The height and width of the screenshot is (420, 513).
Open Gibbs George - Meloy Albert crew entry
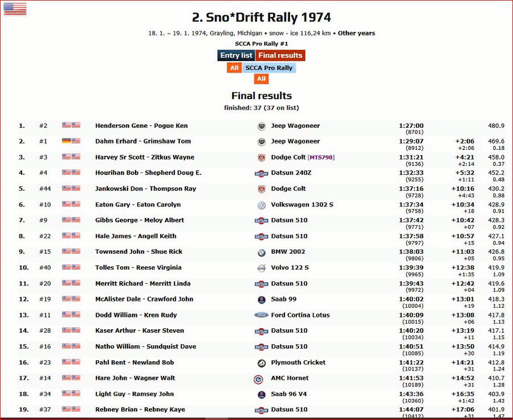(140, 220)
